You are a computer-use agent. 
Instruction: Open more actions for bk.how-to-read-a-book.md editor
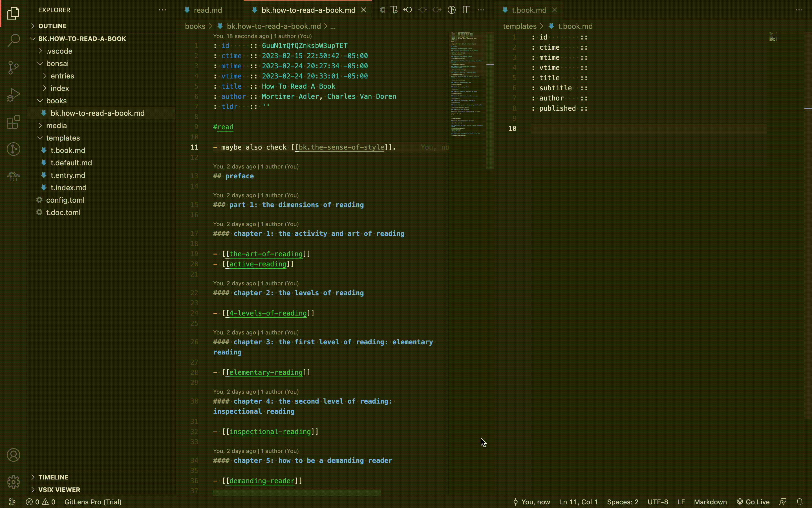481,10
